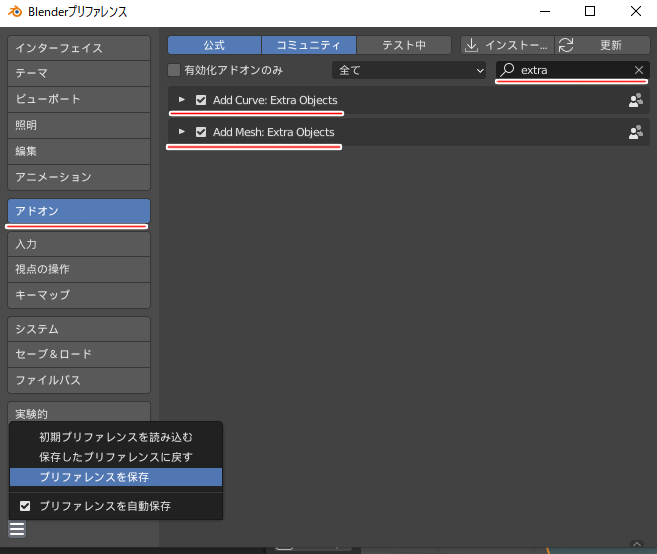The height and width of the screenshot is (554, 657).
Task: Click the refresh icon beside 更新
Action: tap(566, 45)
